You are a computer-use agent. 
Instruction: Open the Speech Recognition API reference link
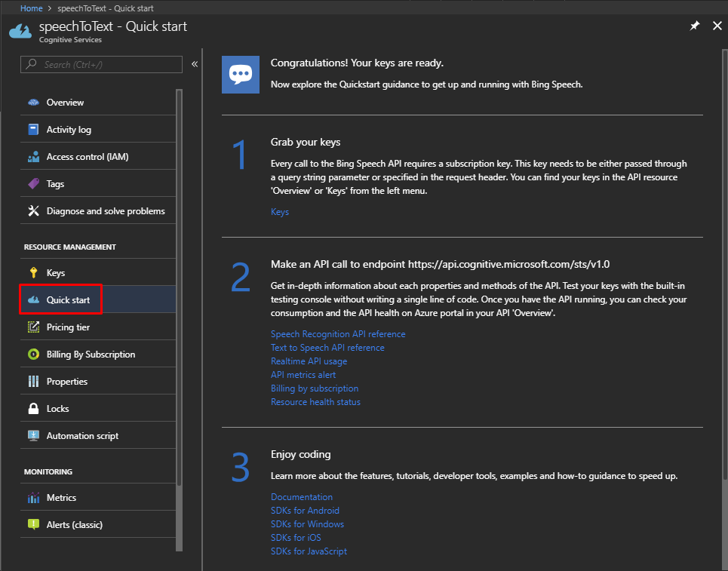[x=338, y=334]
